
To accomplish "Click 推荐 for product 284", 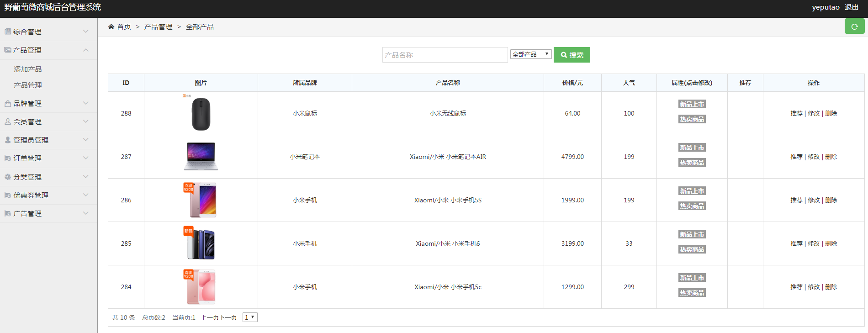I will coord(796,287).
